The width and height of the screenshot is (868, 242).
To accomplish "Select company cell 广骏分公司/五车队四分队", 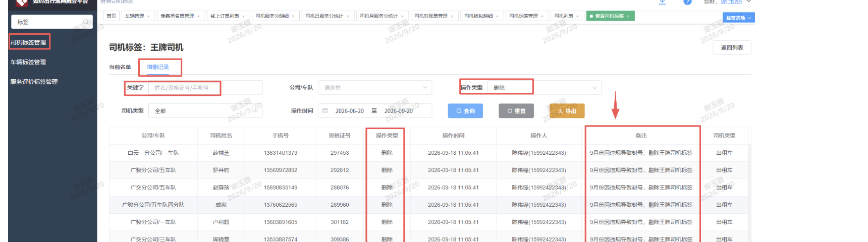I will click(153, 205).
